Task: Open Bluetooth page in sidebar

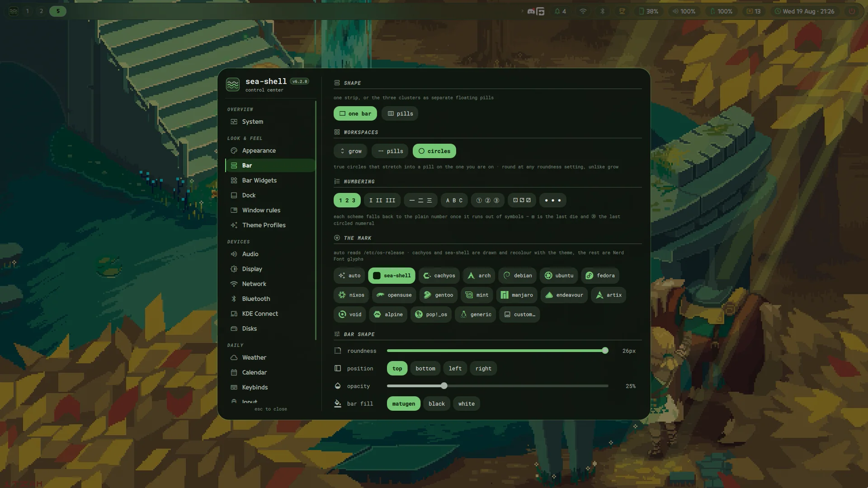Action: pos(270,299)
